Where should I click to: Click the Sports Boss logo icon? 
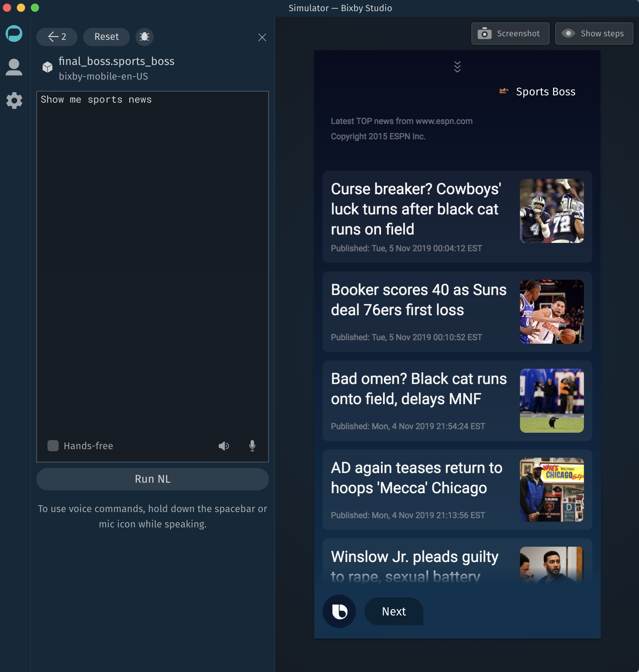(x=504, y=91)
